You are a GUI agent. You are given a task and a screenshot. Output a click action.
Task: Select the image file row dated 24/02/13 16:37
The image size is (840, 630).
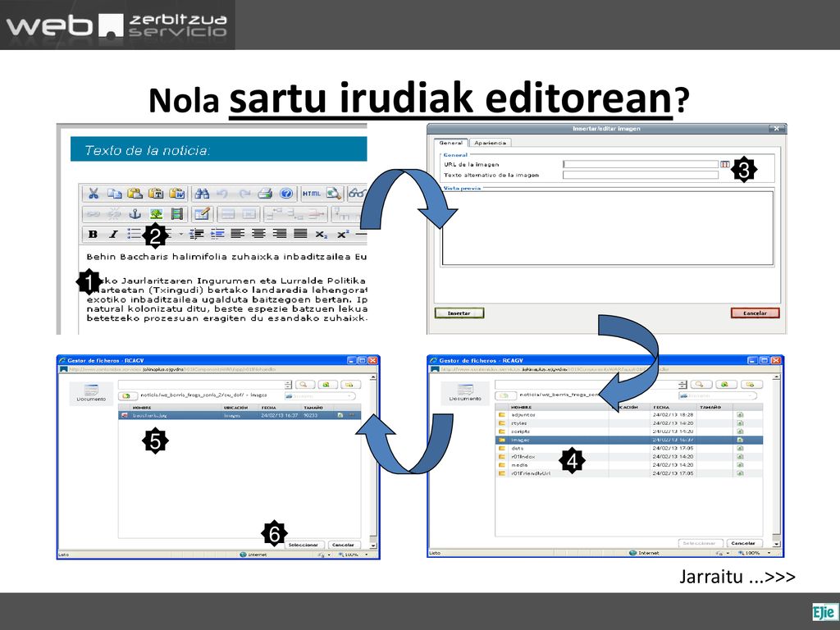(x=240, y=415)
